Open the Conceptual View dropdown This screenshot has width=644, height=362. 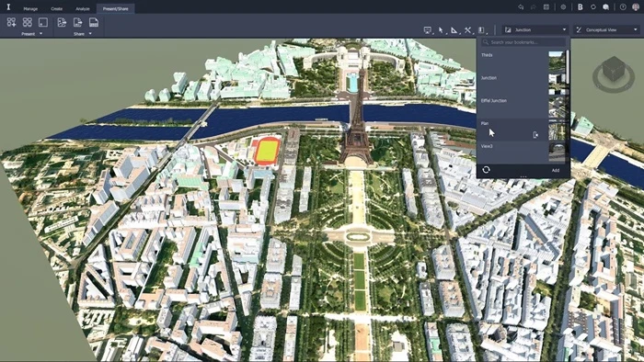click(x=606, y=29)
